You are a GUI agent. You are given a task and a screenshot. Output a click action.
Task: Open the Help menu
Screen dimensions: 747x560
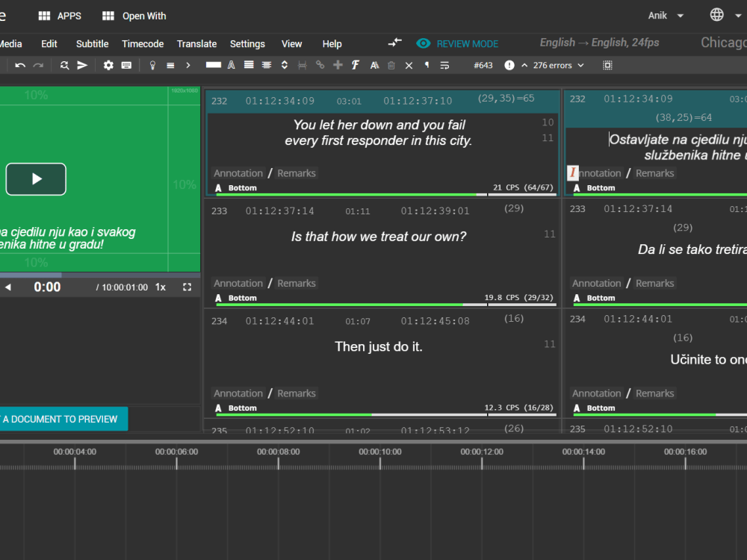332,44
